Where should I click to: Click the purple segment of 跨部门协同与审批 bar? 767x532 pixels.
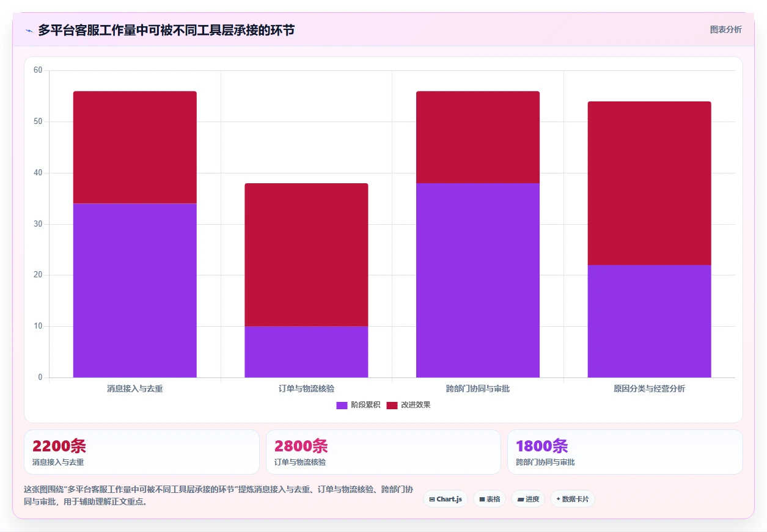(x=478, y=280)
